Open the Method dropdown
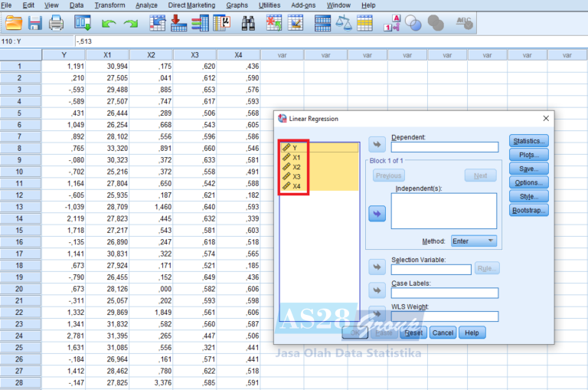This screenshot has height=390, width=588. (x=473, y=241)
